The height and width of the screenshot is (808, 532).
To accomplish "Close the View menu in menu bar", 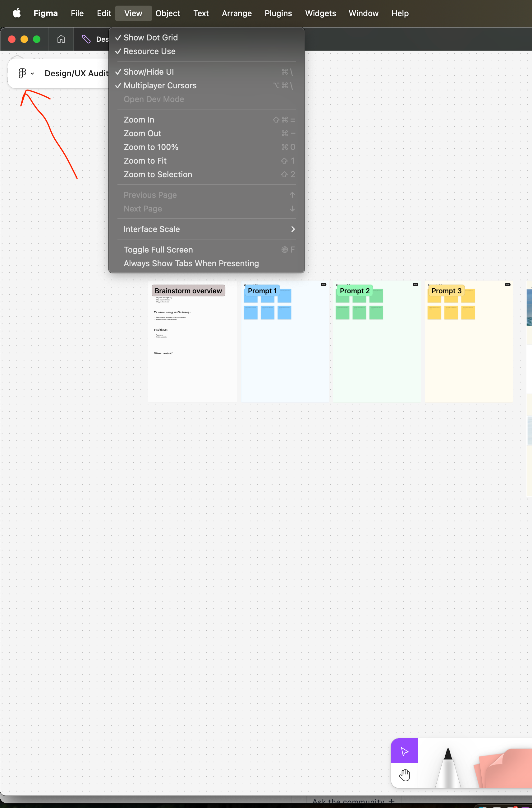I will click(133, 13).
